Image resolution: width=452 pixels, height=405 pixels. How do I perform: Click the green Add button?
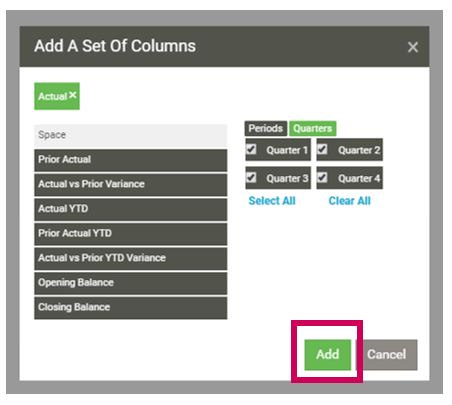pos(328,355)
